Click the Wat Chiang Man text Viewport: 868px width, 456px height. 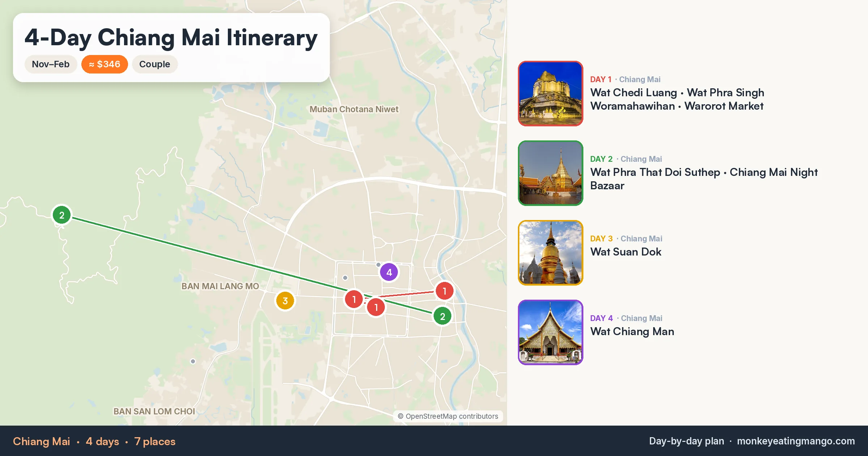(x=632, y=332)
